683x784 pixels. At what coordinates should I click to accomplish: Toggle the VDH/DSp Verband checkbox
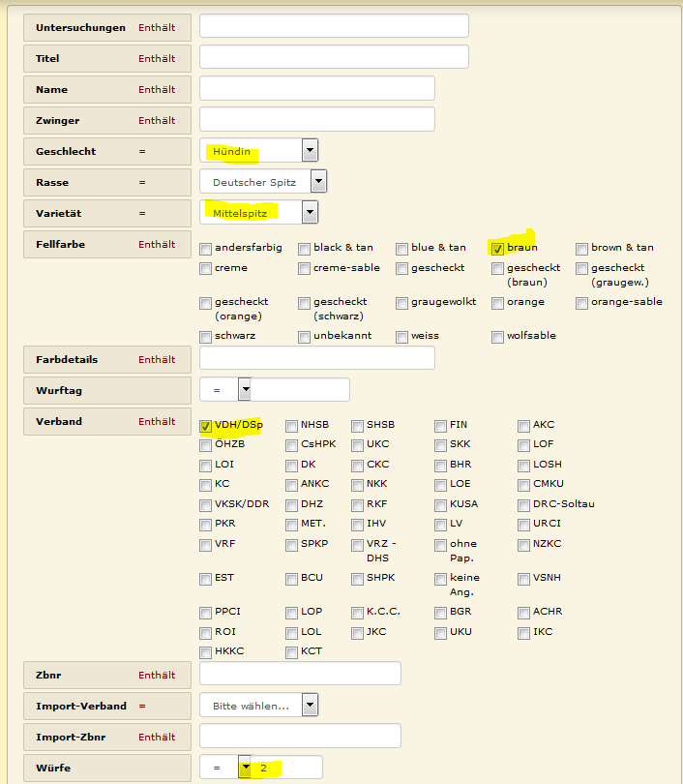206,426
